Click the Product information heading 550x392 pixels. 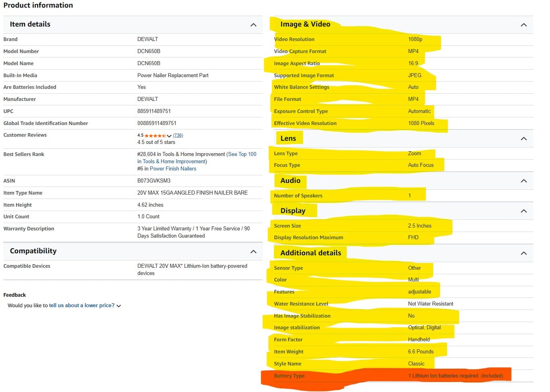(38, 5)
